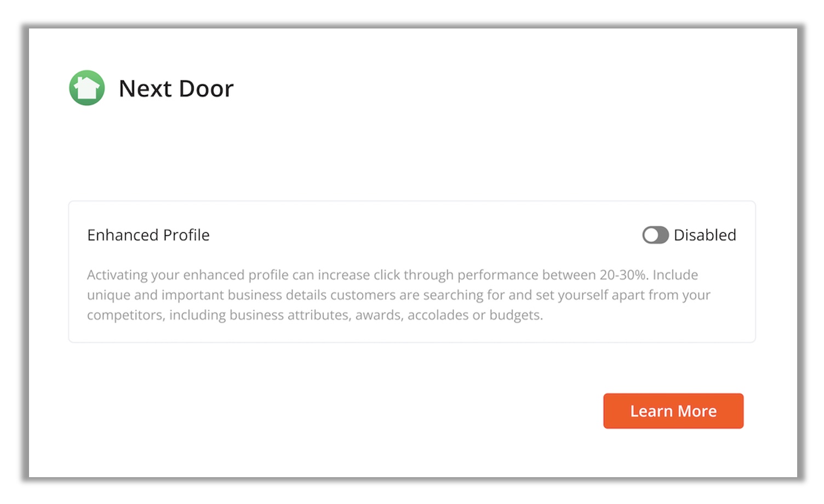Click the Disabled status label
Screen dimensions: 824x504
(x=705, y=235)
